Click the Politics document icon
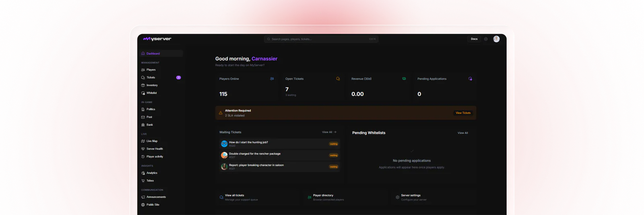The height and width of the screenshot is (215, 644). (143, 109)
